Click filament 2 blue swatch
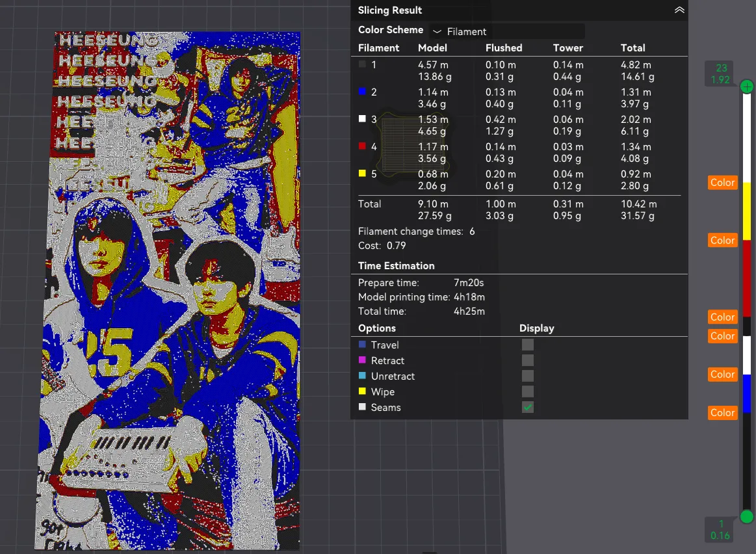The width and height of the screenshot is (756, 554). 362,92
